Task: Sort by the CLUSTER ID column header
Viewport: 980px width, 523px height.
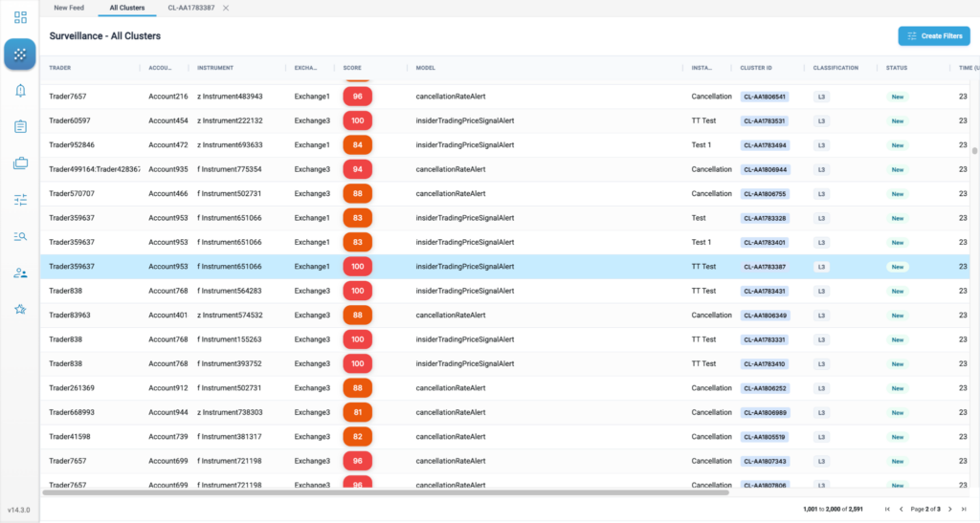Action: point(756,68)
